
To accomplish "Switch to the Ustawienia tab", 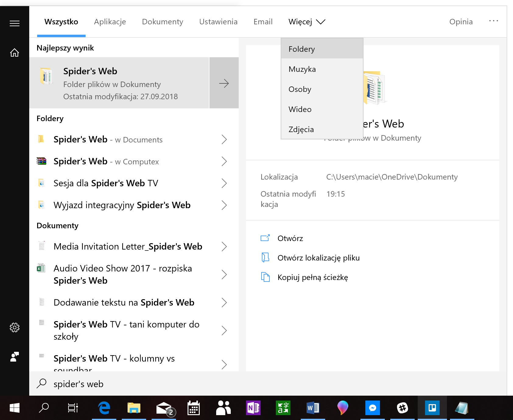I will tap(218, 22).
